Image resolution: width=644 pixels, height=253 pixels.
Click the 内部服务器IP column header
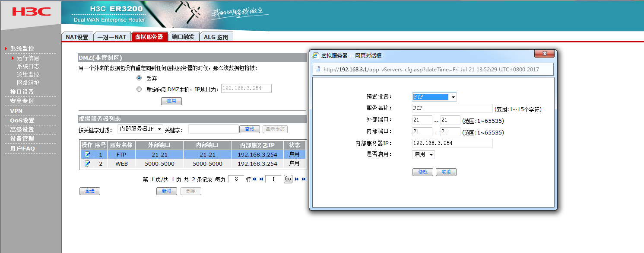point(257,145)
